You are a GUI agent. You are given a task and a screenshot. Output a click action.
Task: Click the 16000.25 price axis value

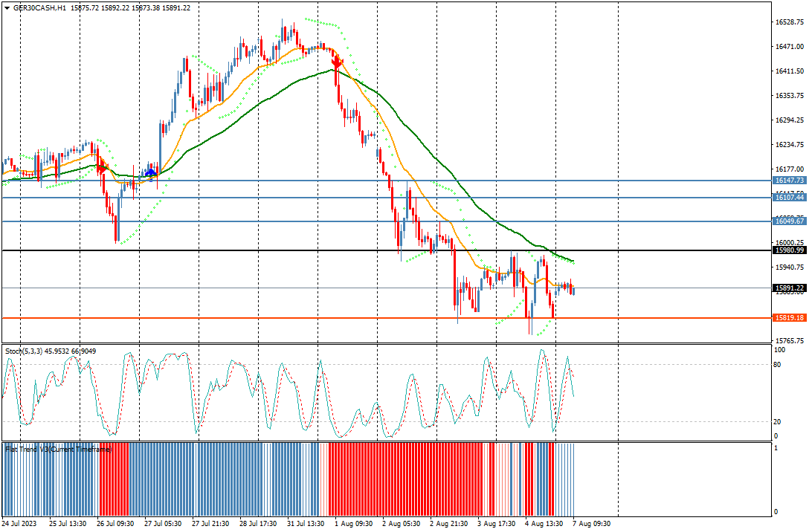coord(790,243)
